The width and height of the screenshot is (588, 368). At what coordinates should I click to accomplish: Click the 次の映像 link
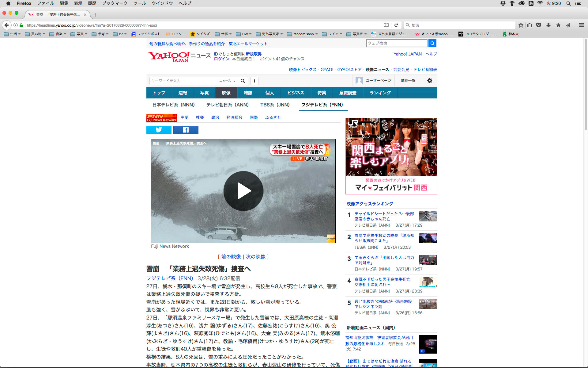click(x=255, y=257)
